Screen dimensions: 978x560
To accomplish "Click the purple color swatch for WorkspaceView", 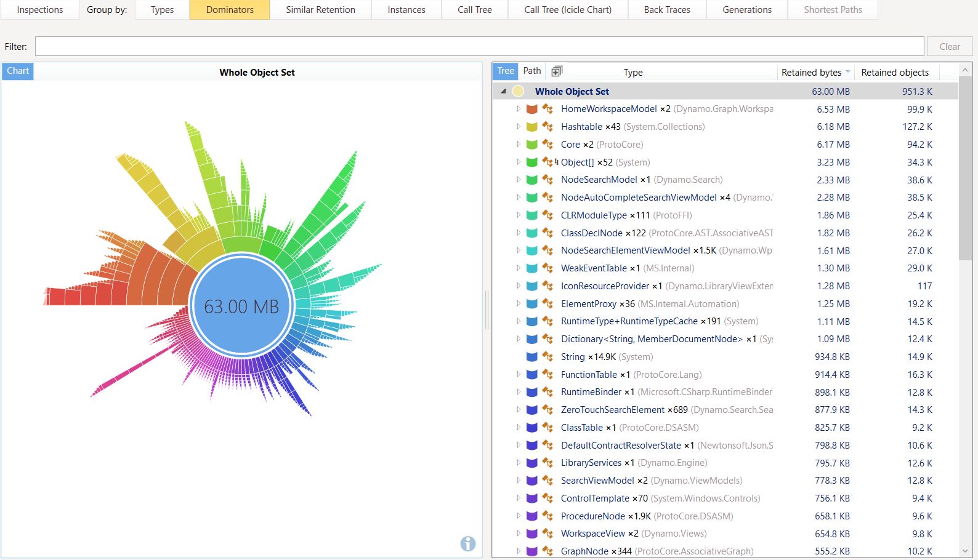I will point(532,534).
